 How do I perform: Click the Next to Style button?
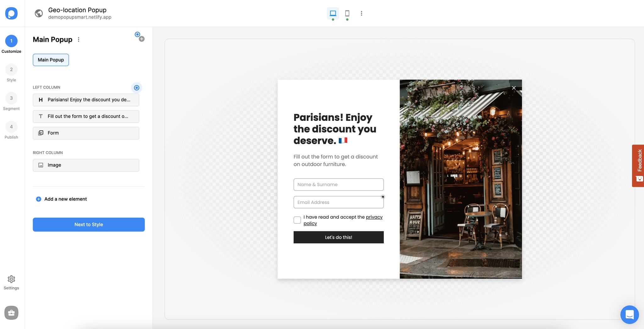point(88,224)
